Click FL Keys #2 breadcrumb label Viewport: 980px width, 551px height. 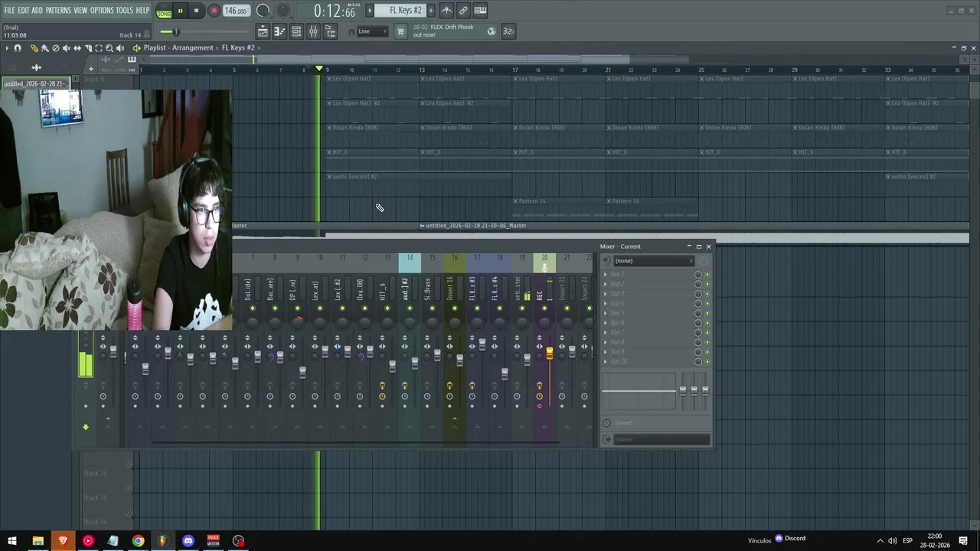point(238,47)
